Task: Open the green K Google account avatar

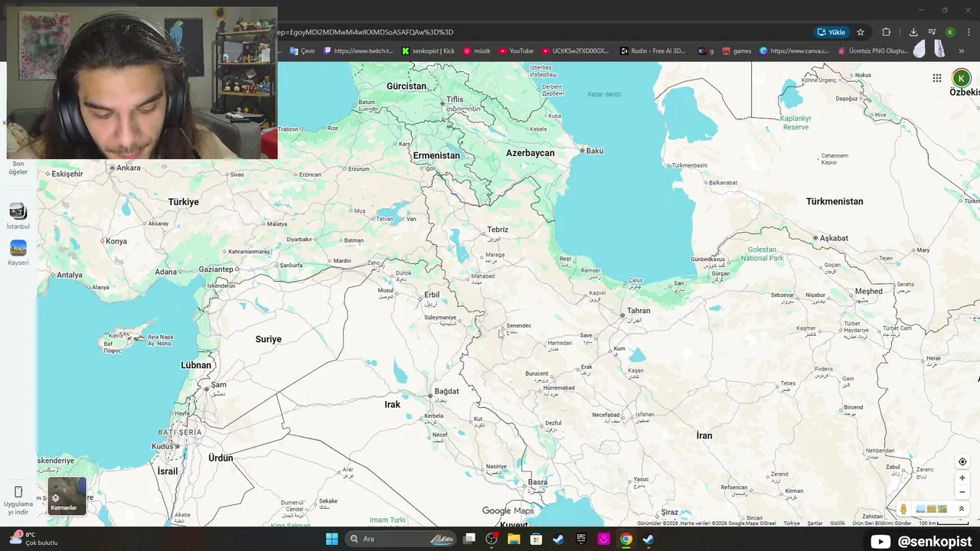Action: coord(961,78)
